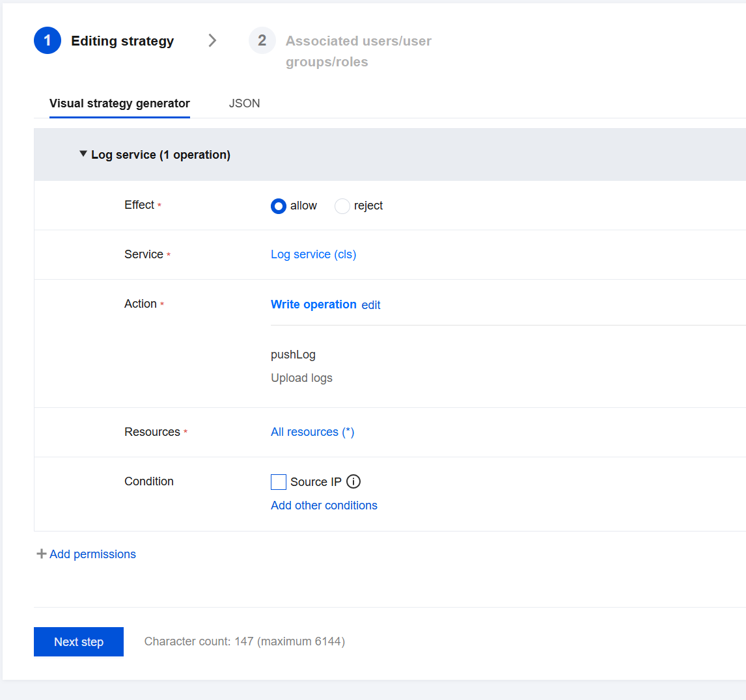Click the Add permissions link
746x700 pixels.
[93, 554]
